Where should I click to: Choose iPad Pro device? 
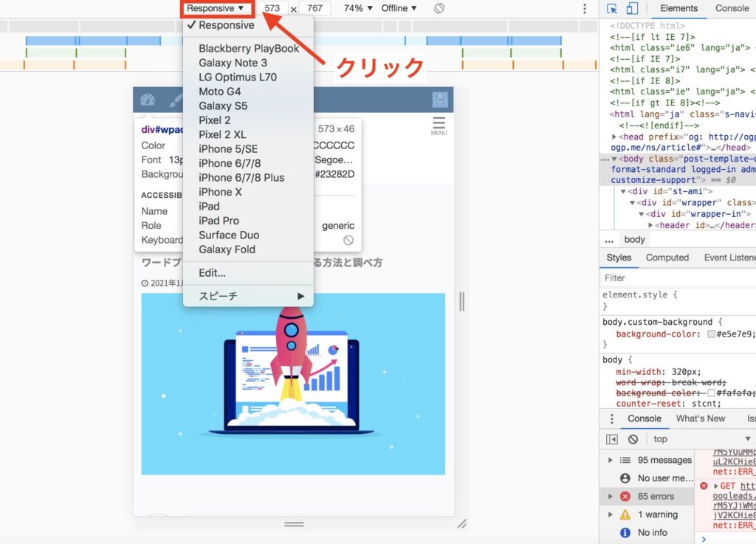click(x=248, y=221)
